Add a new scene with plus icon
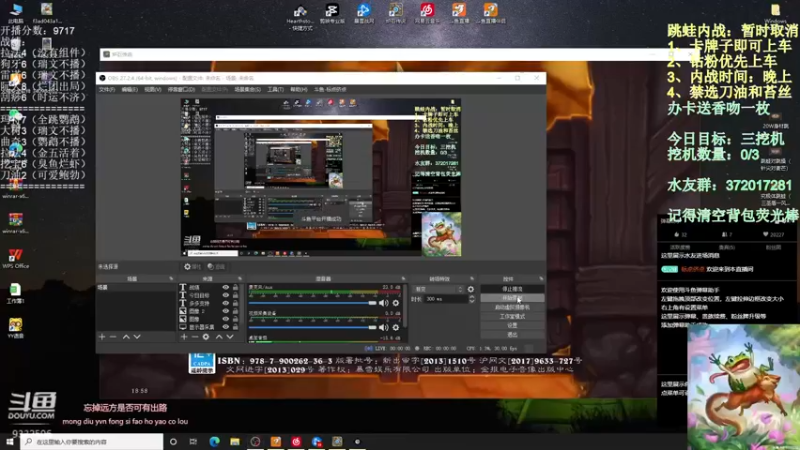Viewport: 800px width, 450px height. pyautogui.click(x=102, y=337)
